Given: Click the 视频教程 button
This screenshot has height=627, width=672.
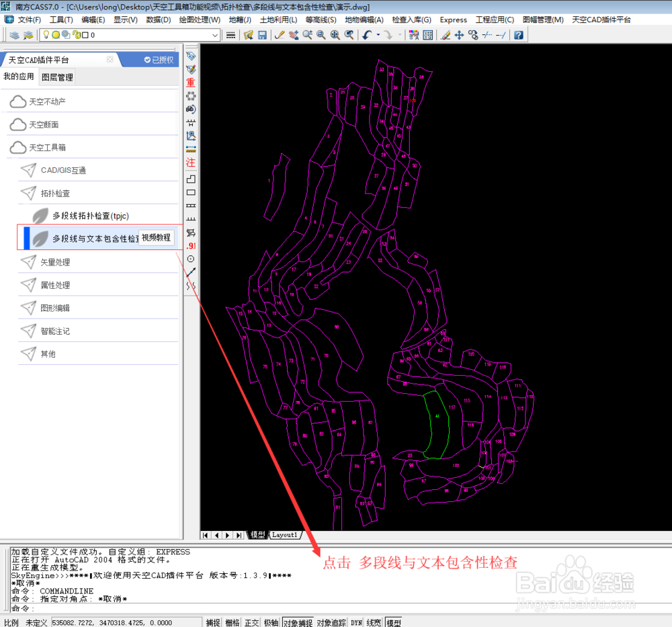Looking at the screenshot, I should click(157, 237).
